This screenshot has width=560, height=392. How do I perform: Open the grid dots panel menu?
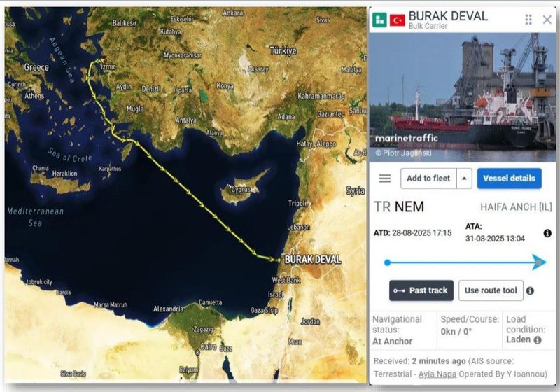pyautogui.click(x=528, y=20)
